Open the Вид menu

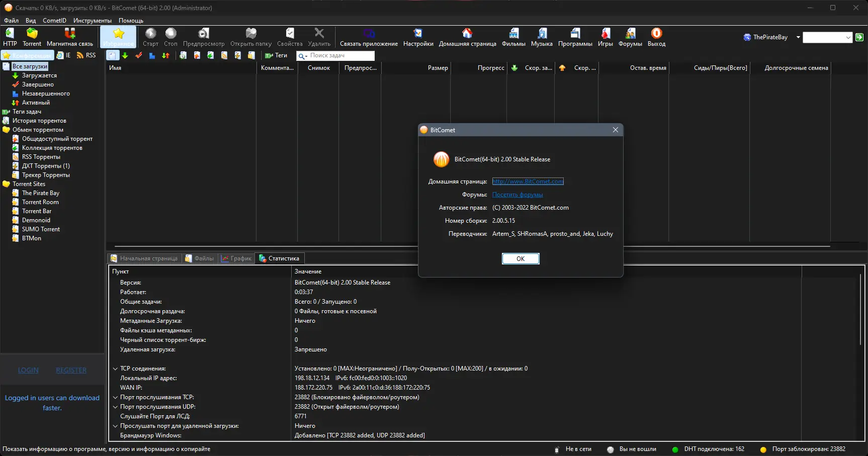pos(31,21)
